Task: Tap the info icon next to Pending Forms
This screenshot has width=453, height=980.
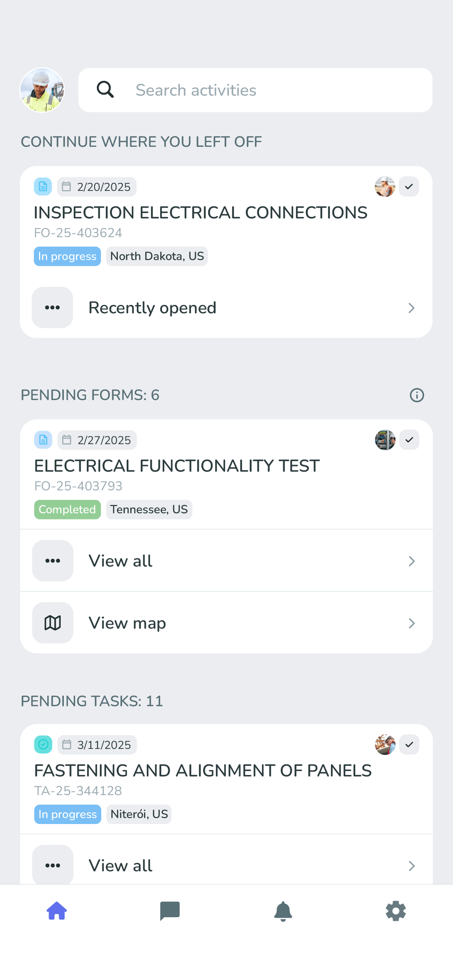Action: click(416, 395)
